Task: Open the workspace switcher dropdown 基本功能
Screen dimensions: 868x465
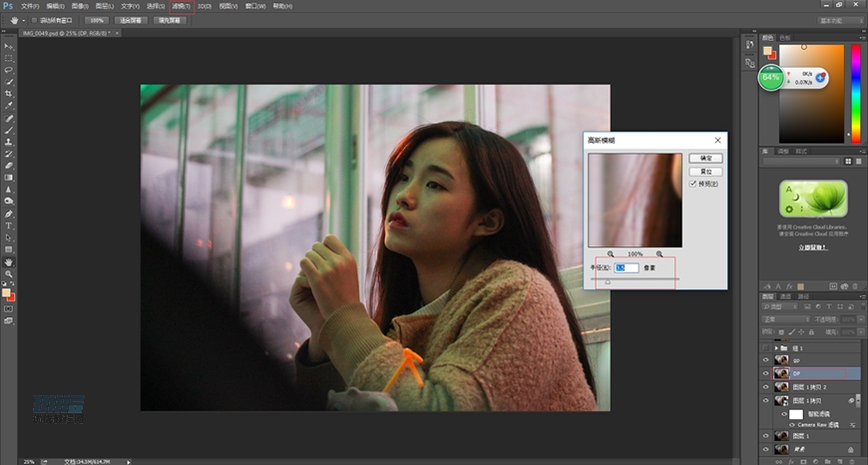Action: pyautogui.click(x=838, y=19)
